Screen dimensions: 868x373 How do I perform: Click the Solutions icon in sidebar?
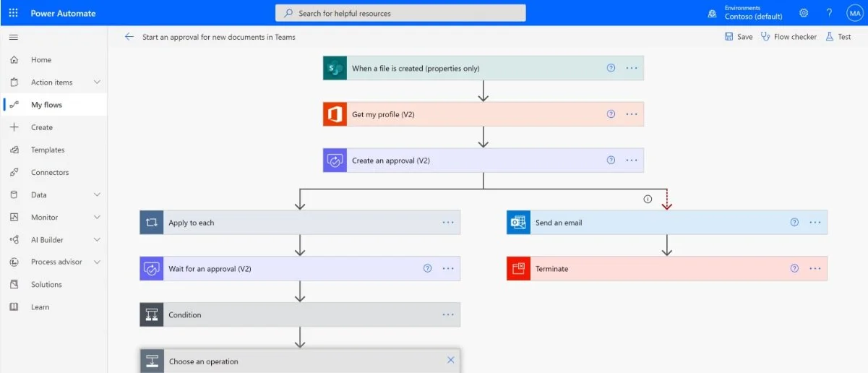(x=14, y=284)
